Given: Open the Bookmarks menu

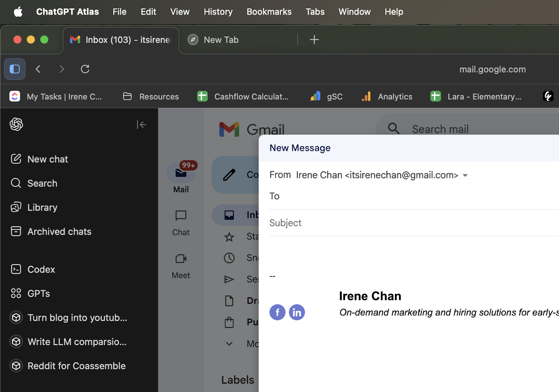Looking at the screenshot, I should tap(269, 12).
